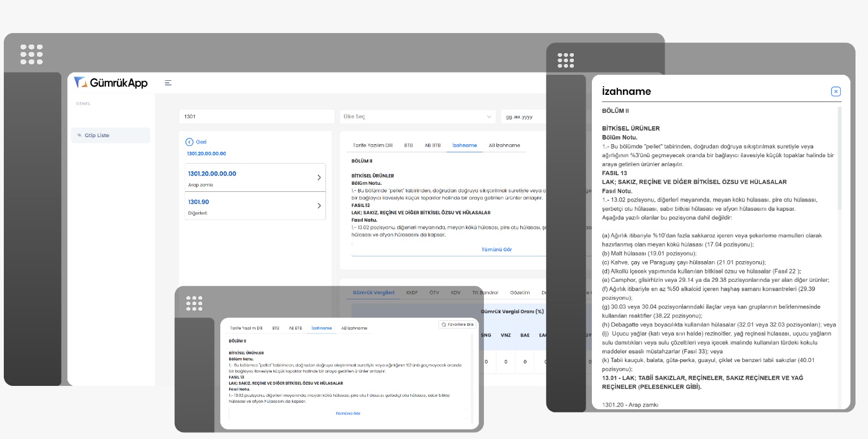868x439 pixels.
Task: Click the dots grid icon above the İzahname panel
Action: click(565, 60)
